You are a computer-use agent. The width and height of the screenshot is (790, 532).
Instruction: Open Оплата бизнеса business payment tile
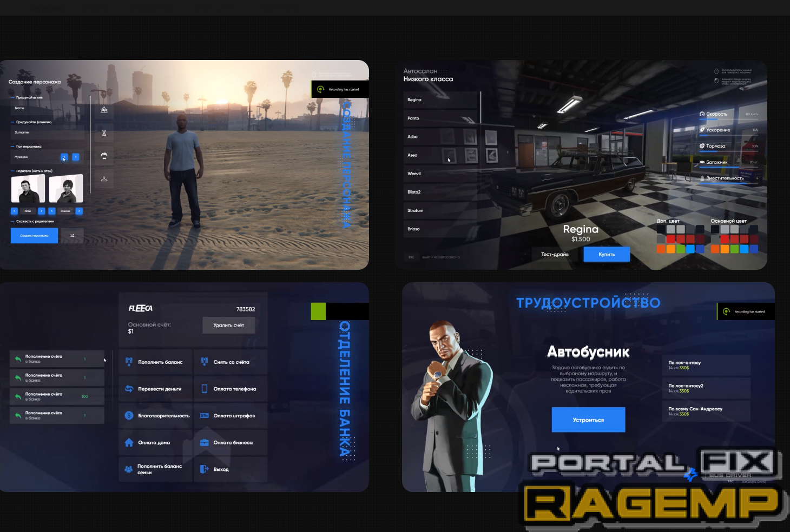coord(231,442)
